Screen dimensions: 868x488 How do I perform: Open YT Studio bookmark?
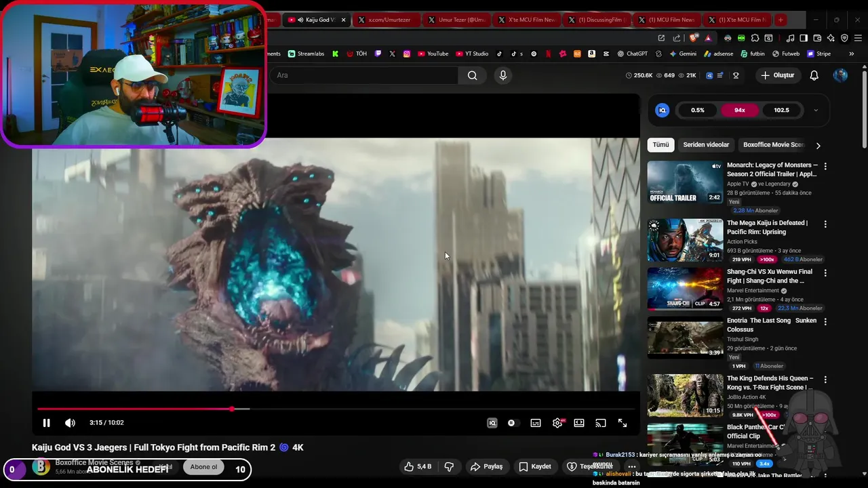coord(472,54)
